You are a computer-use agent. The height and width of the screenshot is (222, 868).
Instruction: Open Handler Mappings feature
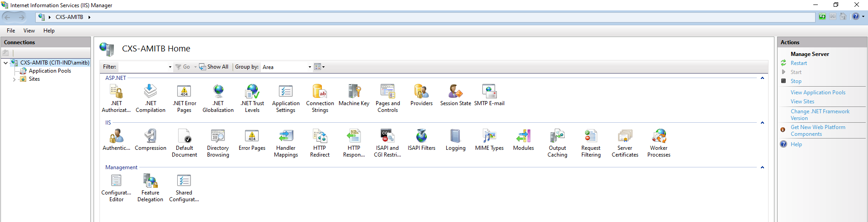point(286,143)
